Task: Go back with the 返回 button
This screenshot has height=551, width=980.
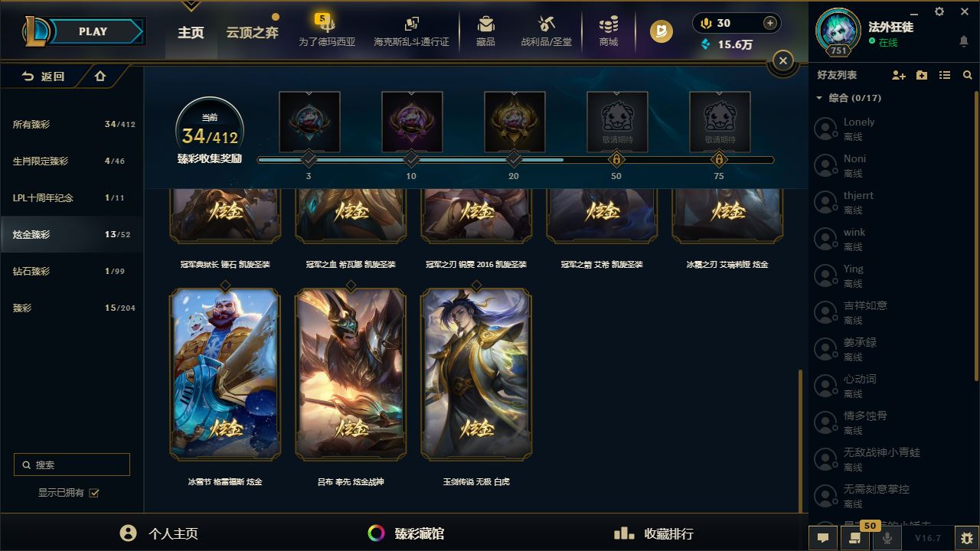Action: [44, 77]
